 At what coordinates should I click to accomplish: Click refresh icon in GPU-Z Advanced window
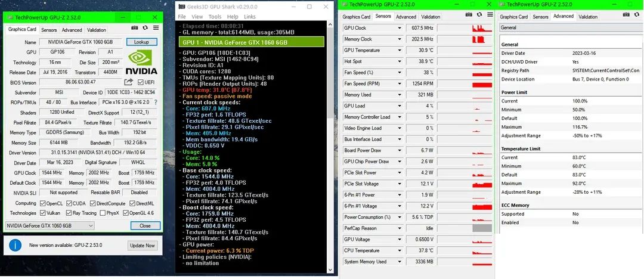point(637,15)
